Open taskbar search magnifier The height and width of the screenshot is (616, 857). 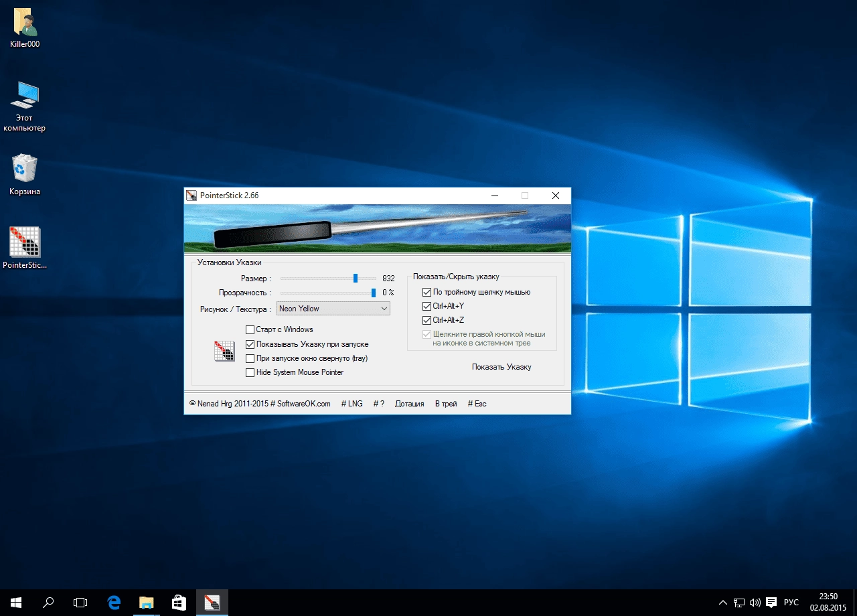click(x=48, y=603)
